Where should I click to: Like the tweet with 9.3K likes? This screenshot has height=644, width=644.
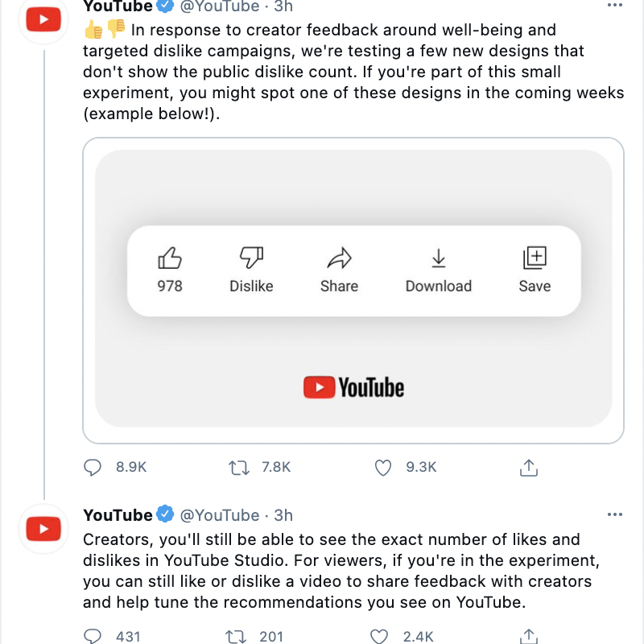384,467
